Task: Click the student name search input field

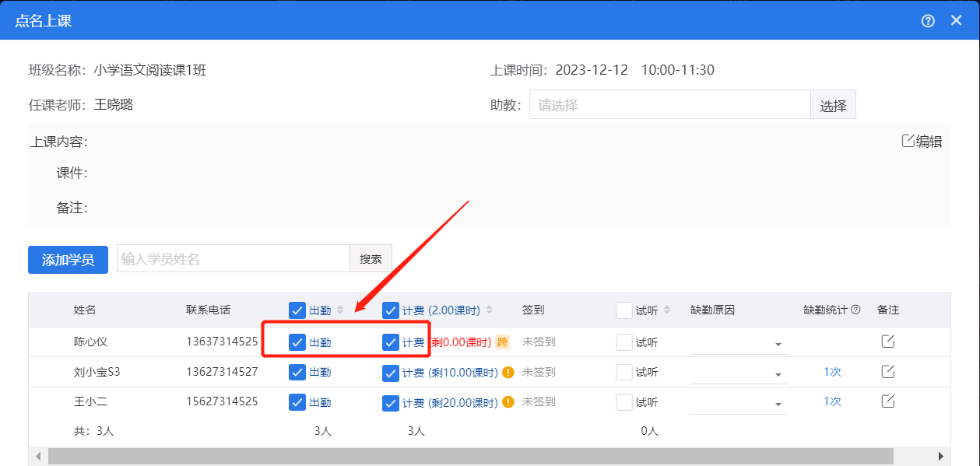Action: click(x=226, y=258)
